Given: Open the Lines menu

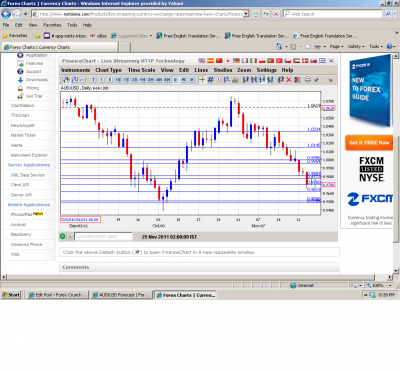Looking at the screenshot, I should point(201,70).
